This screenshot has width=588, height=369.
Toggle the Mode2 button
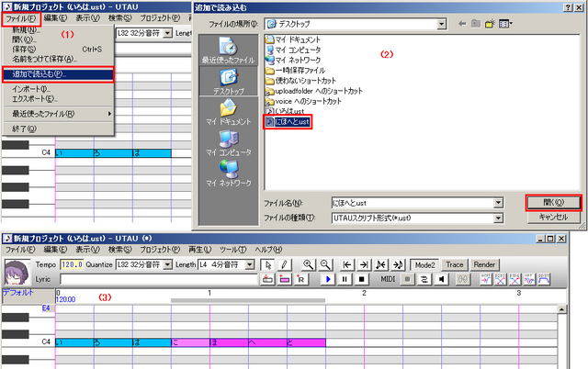click(x=424, y=265)
